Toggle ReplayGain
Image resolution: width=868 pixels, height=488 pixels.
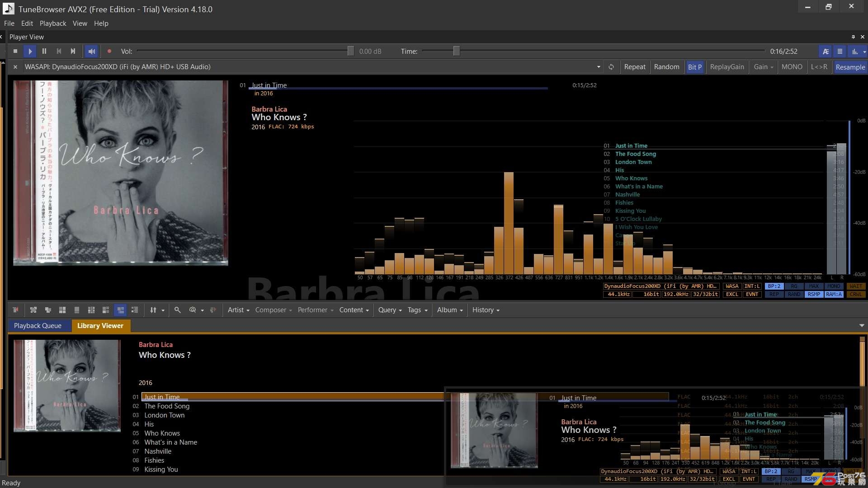(x=727, y=67)
